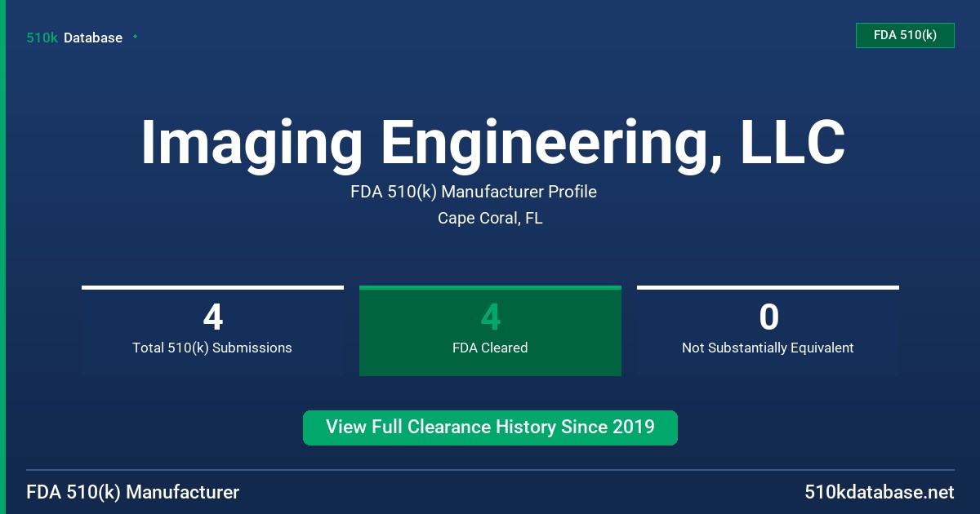Screen dimensions: 980x514
Task: Click the green dot beside Database logo
Action: [x=135, y=37]
